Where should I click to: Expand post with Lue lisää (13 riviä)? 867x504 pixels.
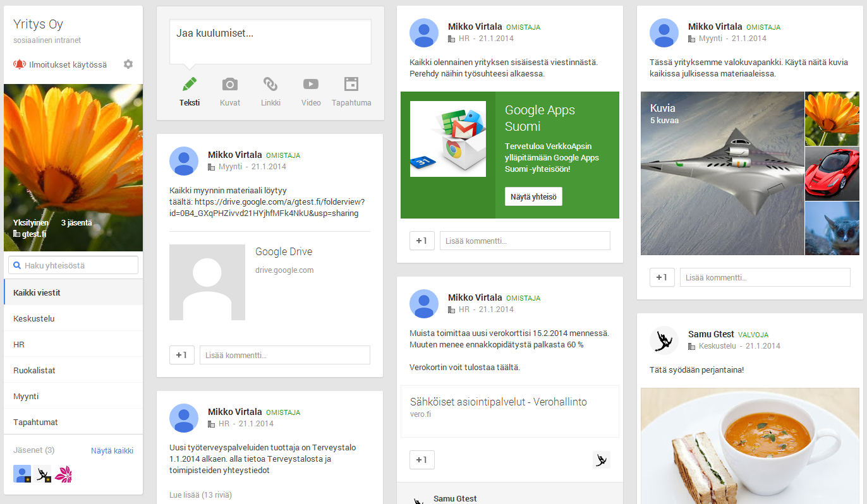tap(201, 495)
